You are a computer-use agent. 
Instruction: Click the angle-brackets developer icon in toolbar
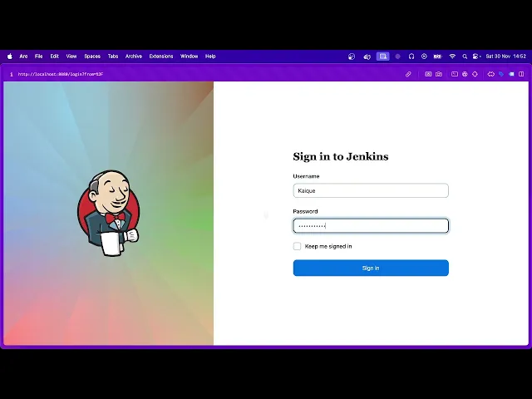[491, 74]
